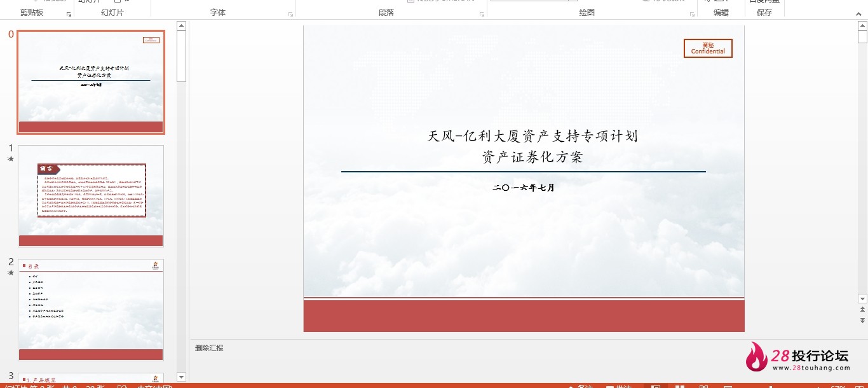The height and width of the screenshot is (388, 868).
Task: Click the 保存 ribbon group label
Action: (764, 13)
